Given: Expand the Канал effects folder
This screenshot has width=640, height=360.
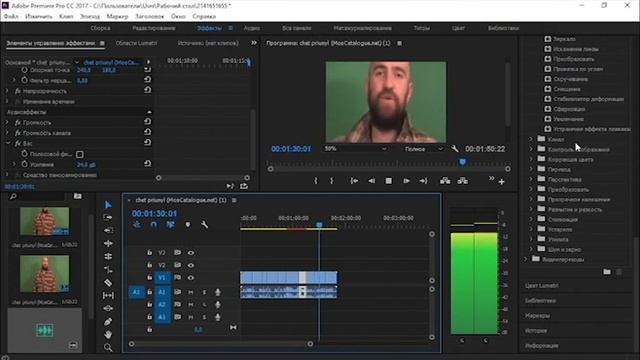Looking at the screenshot, I should pyautogui.click(x=531, y=139).
